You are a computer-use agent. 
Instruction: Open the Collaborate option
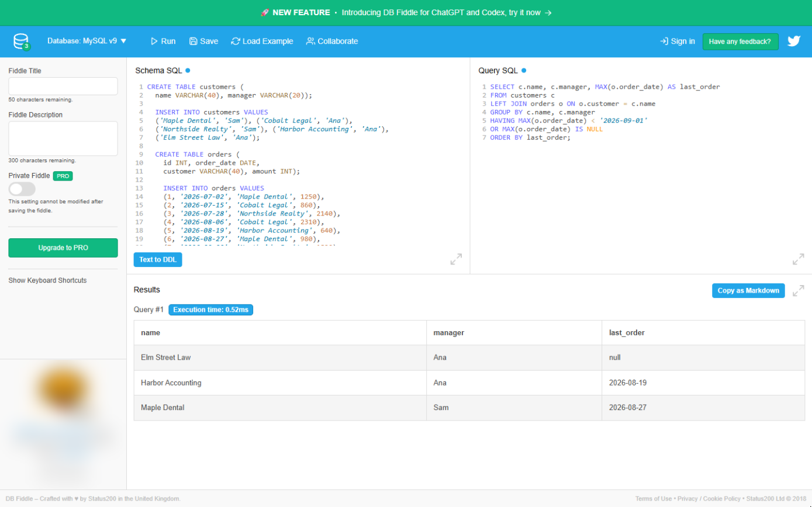pyautogui.click(x=332, y=41)
